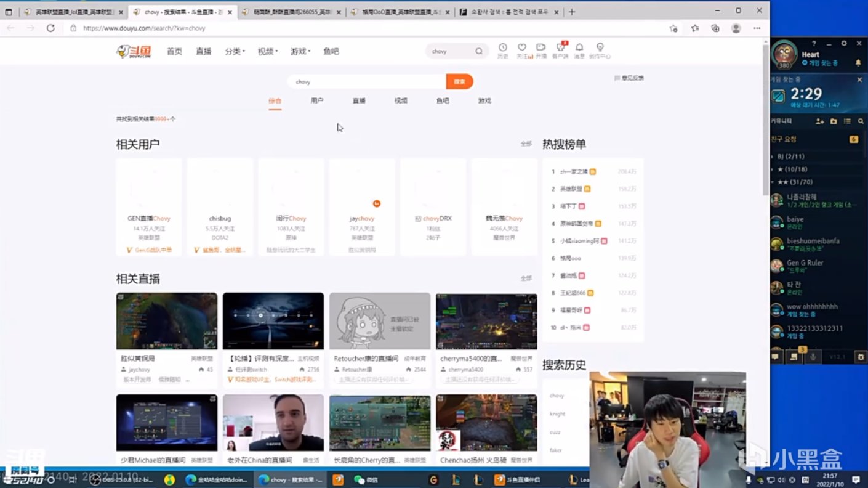Go to 首页 in the top navigation
Image resolution: width=868 pixels, height=488 pixels.
coord(174,51)
